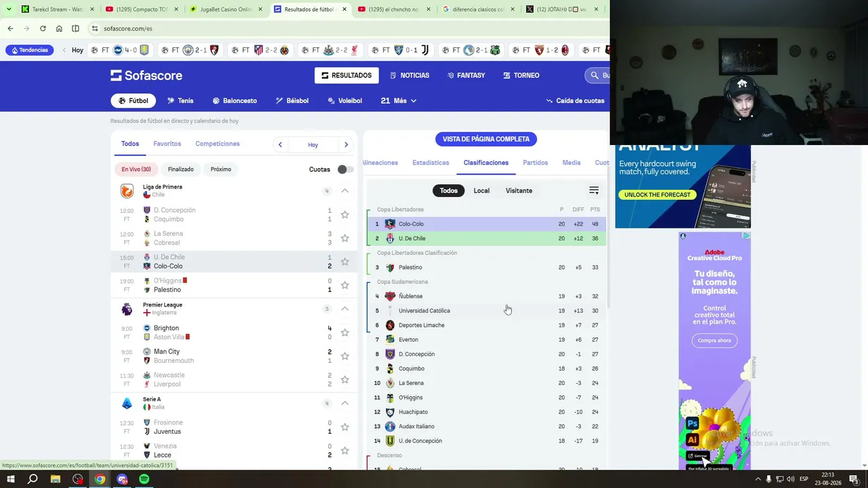Open the browser side panel icon
The width and height of the screenshot is (868, 488).
[x=75, y=28]
